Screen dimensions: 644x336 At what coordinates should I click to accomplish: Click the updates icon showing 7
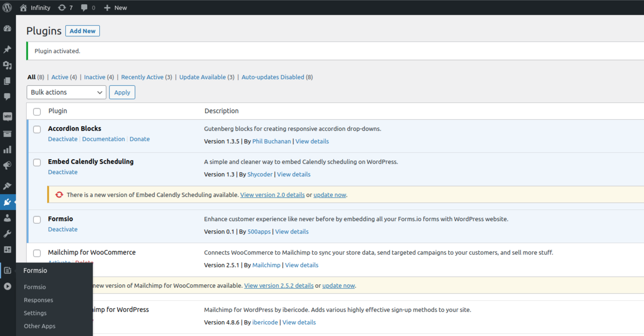(65, 7)
